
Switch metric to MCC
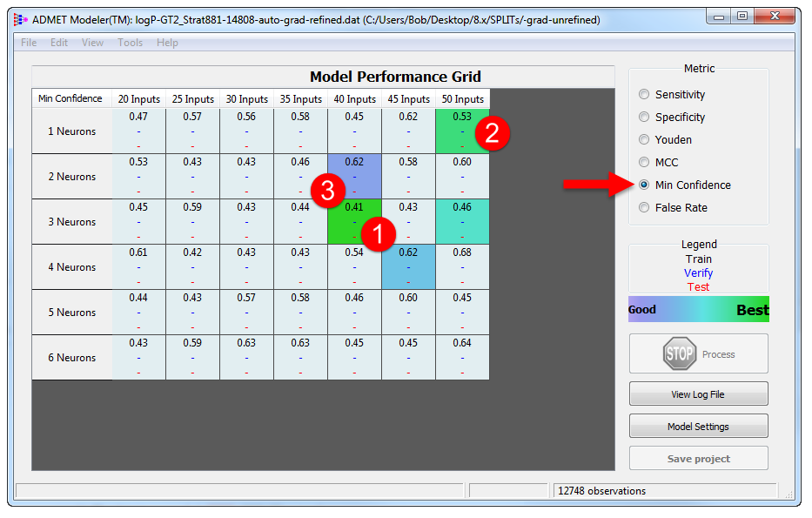[644, 162]
